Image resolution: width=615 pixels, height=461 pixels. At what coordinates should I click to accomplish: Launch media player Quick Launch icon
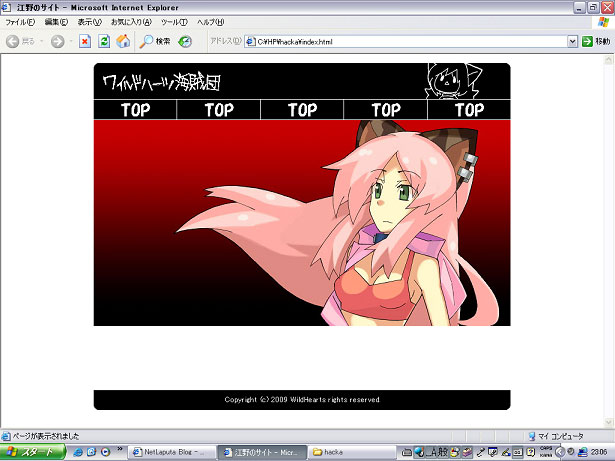point(106,452)
